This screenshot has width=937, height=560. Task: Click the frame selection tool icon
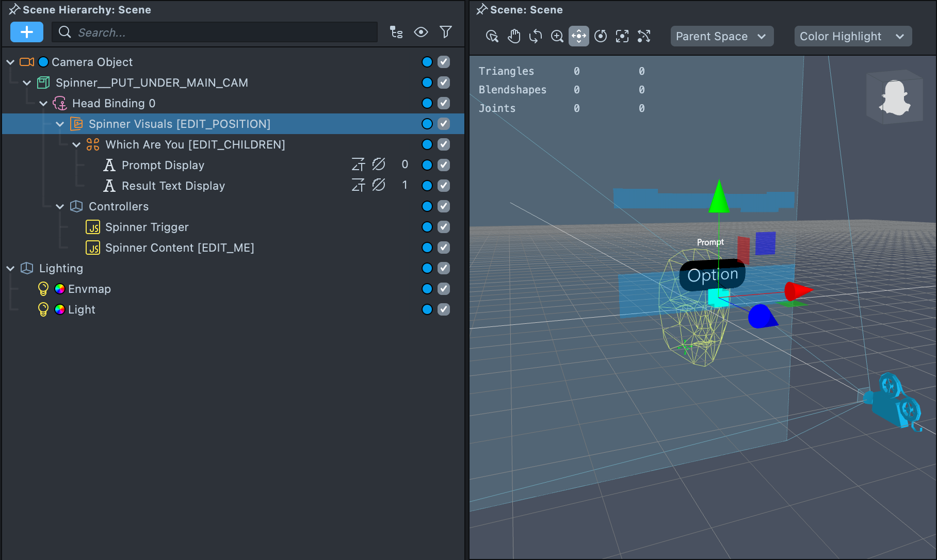tap(622, 36)
